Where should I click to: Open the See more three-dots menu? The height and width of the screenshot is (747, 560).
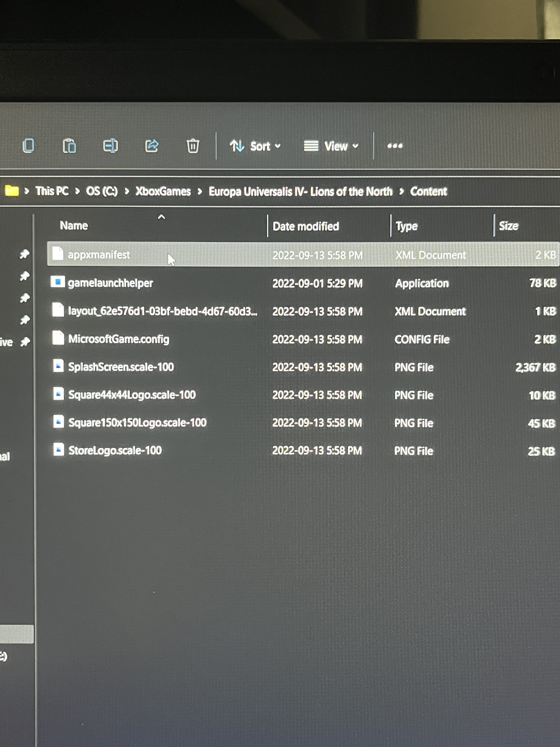395,146
